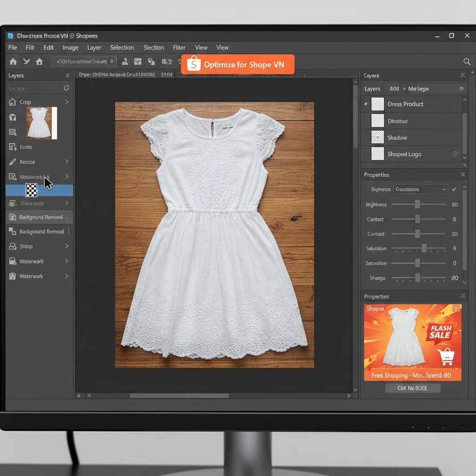Click the Shiop tool icon in sidebar

click(x=13, y=246)
